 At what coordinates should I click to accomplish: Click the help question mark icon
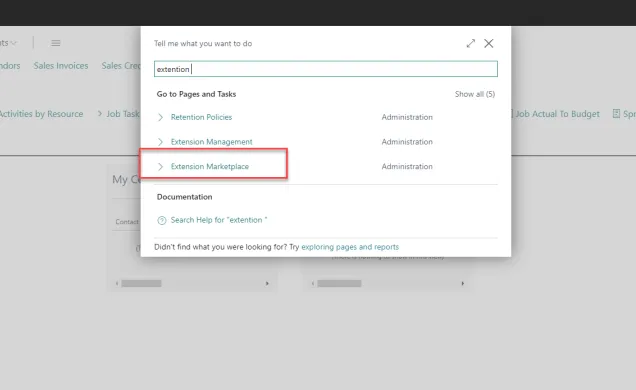tap(162, 220)
